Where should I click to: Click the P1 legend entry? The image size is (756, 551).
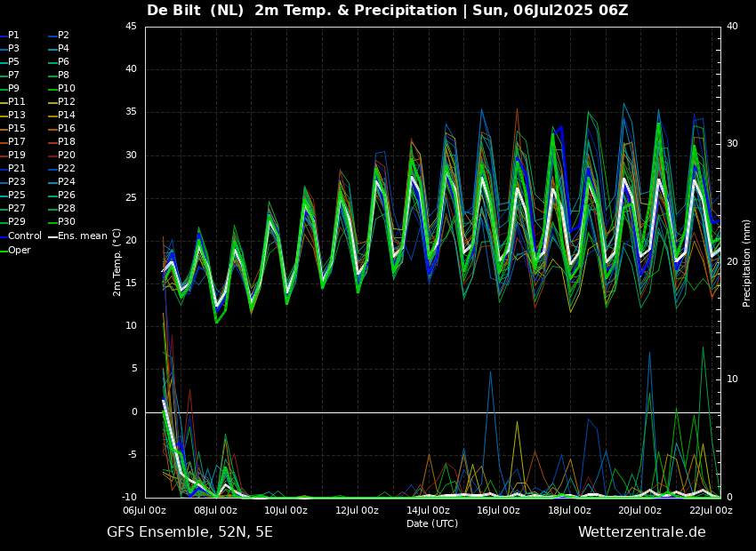click(x=10, y=36)
